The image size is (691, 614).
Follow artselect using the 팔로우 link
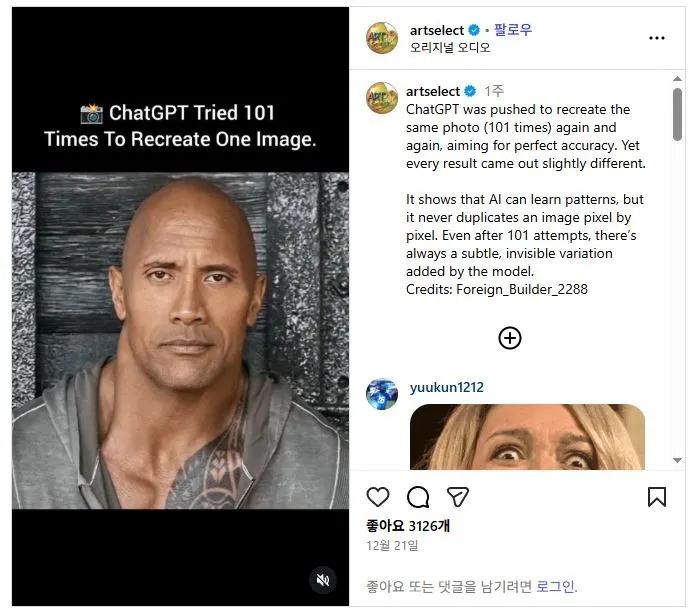(x=513, y=30)
